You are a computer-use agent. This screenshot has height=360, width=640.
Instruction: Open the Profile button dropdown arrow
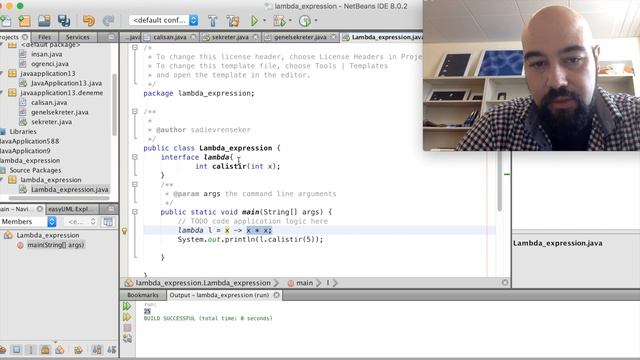tap(316, 20)
